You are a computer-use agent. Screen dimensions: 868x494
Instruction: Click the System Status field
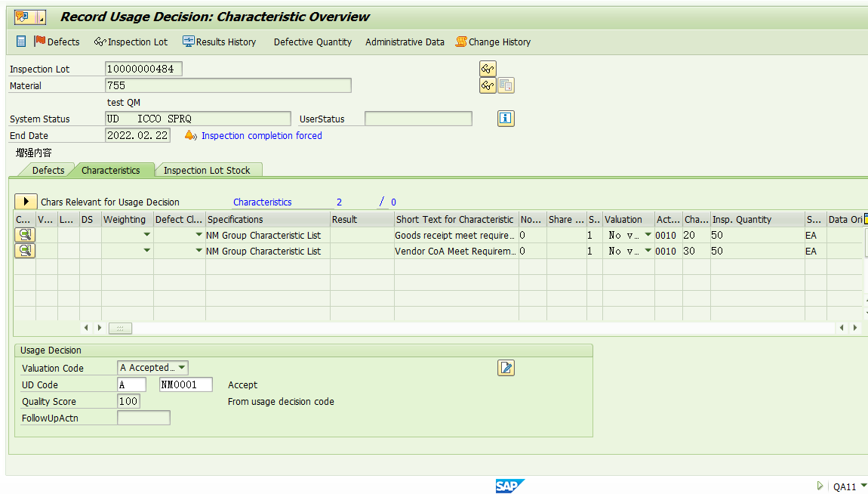coord(198,119)
